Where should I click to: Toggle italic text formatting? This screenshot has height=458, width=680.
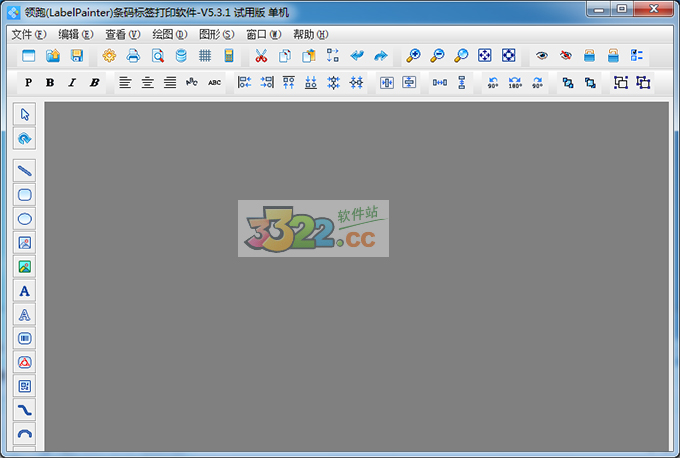(x=71, y=83)
